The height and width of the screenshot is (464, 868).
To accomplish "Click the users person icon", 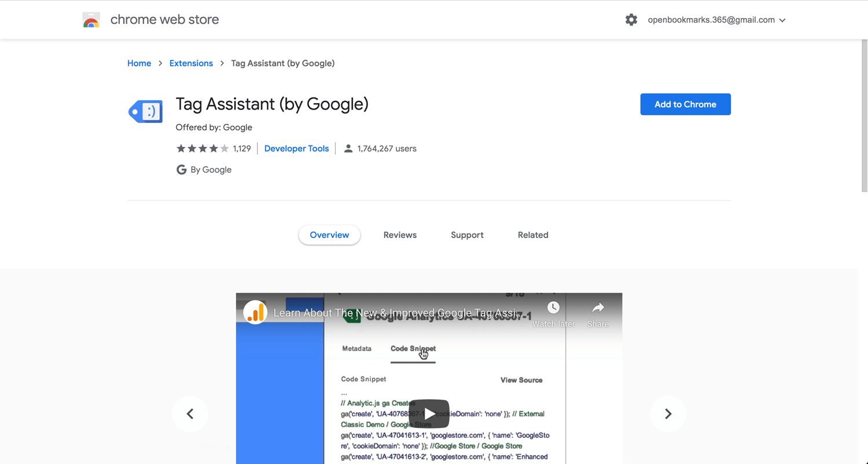I will click(x=348, y=149).
